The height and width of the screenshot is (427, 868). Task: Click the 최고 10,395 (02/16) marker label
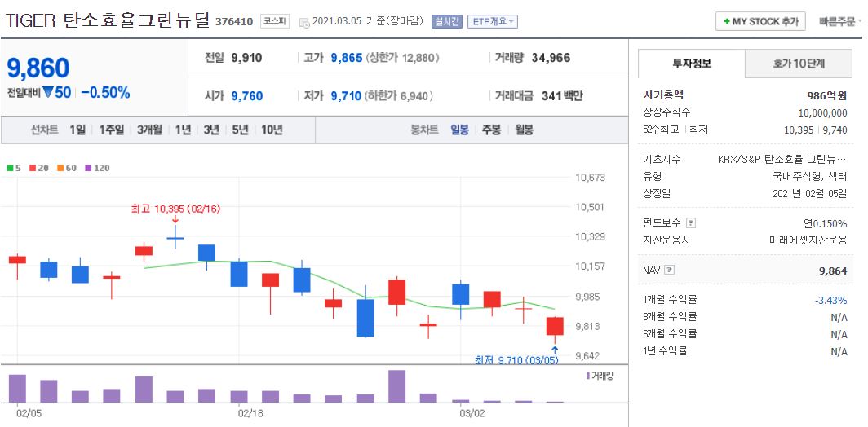pos(176,209)
